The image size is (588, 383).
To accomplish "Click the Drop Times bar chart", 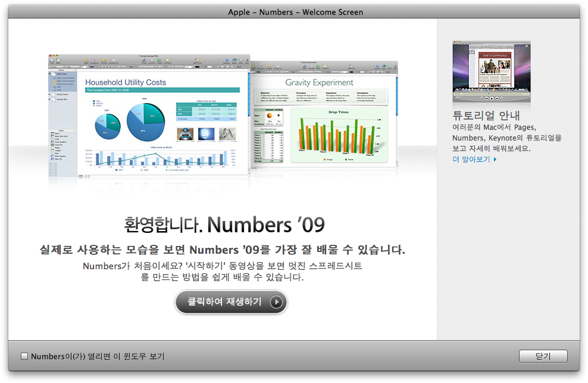I will click(339, 136).
